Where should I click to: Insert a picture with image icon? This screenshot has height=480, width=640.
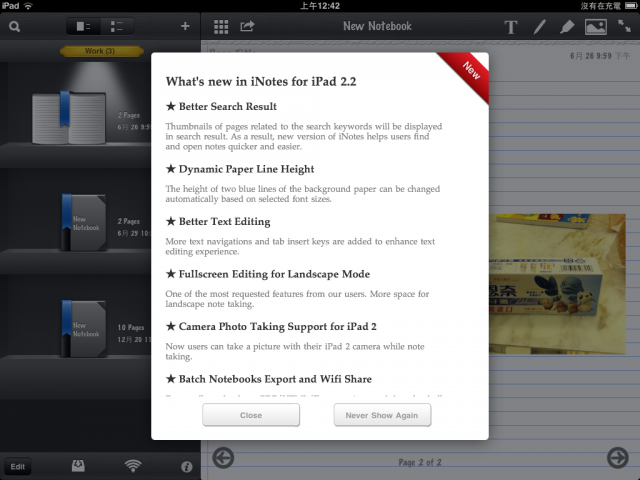click(x=596, y=27)
